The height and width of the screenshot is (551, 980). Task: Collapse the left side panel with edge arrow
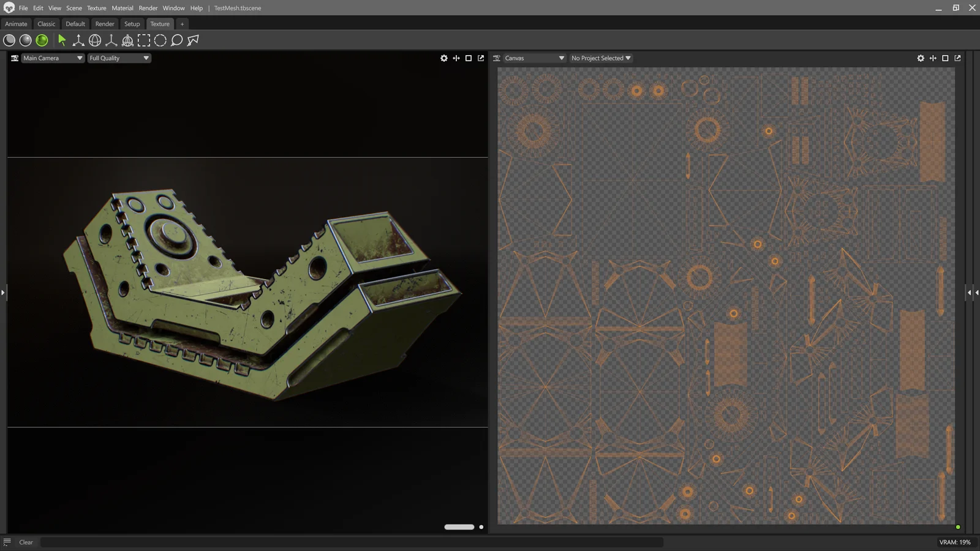point(3,293)
